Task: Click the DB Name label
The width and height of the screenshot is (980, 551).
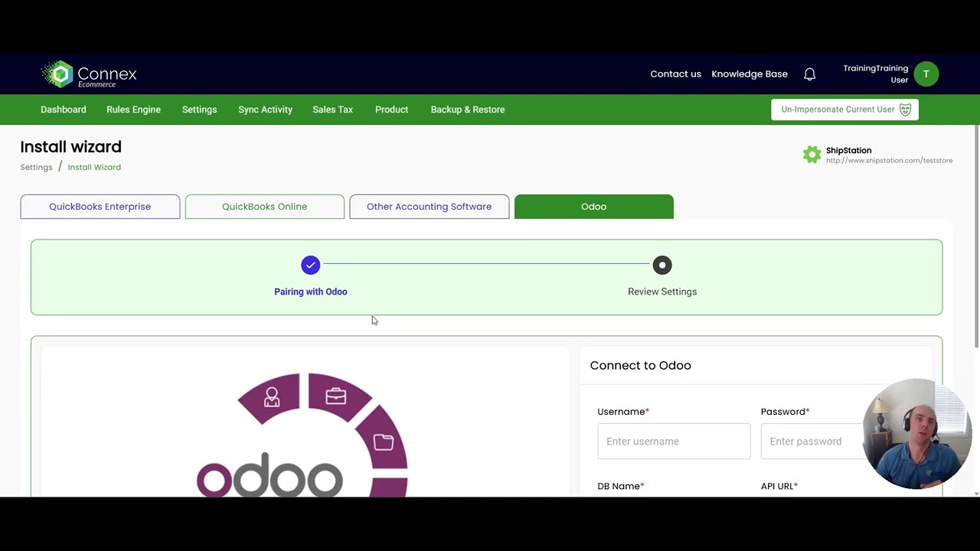Action: point(620,486)
